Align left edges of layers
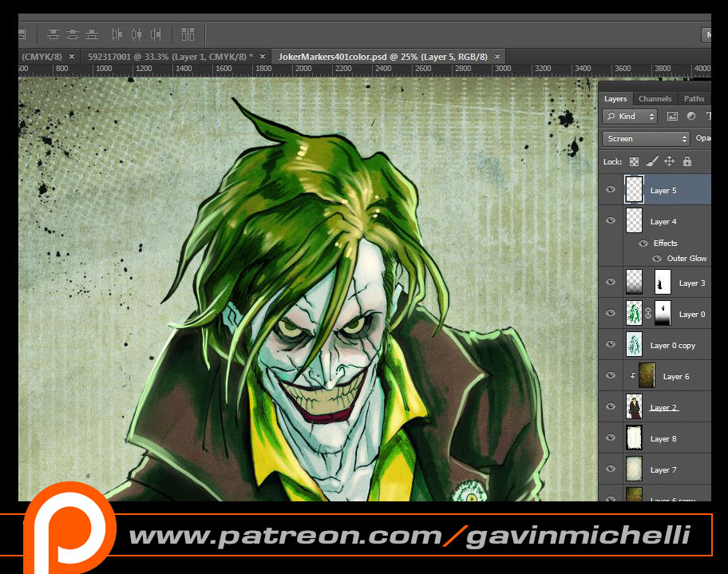The image size is (728, 574). (117, 34)
